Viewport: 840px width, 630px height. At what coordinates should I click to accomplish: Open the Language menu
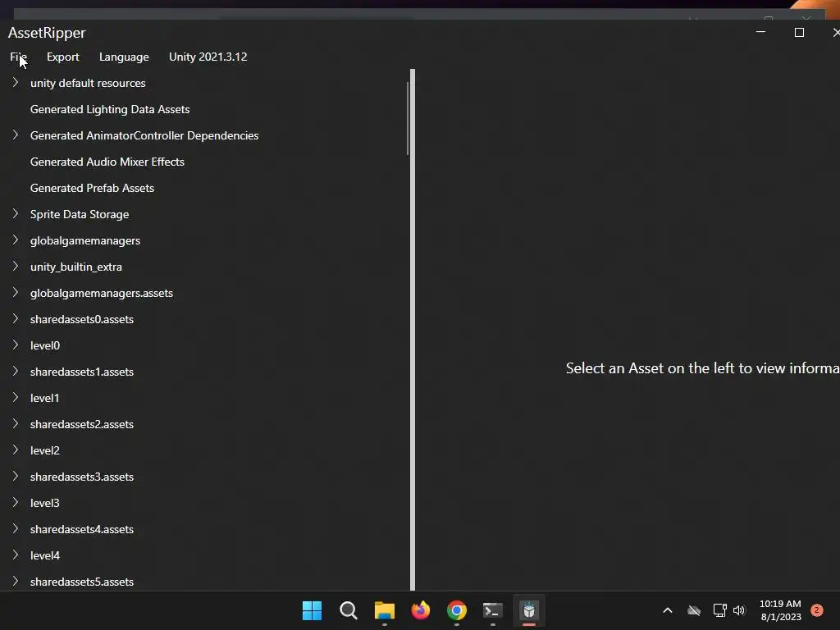pos(124,57)
